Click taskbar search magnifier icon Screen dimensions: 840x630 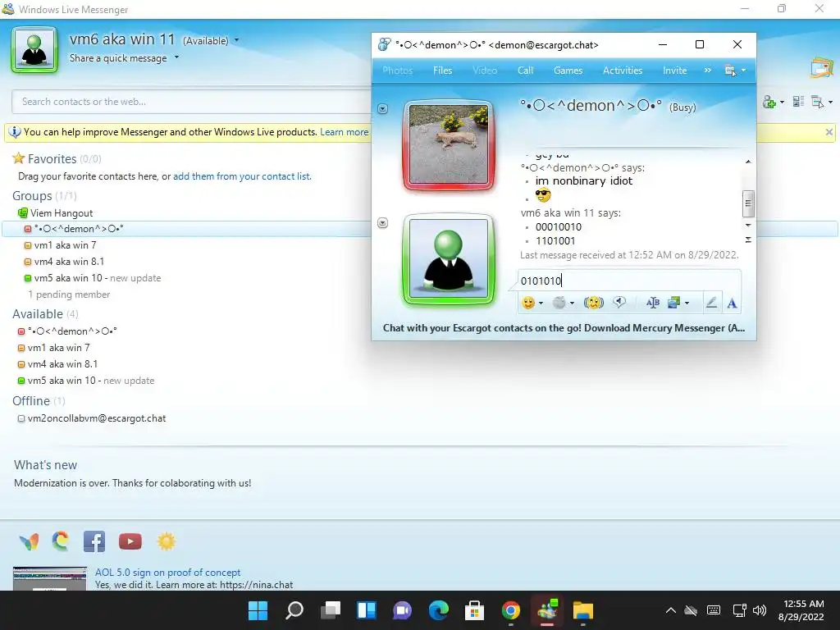pos(294,610)
